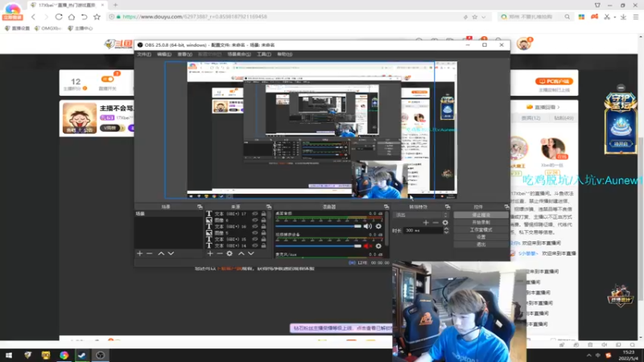Toggle visibility of source 文本 (GDI+) 14
The image size is (644, 362).
click(x=255, y=245)
